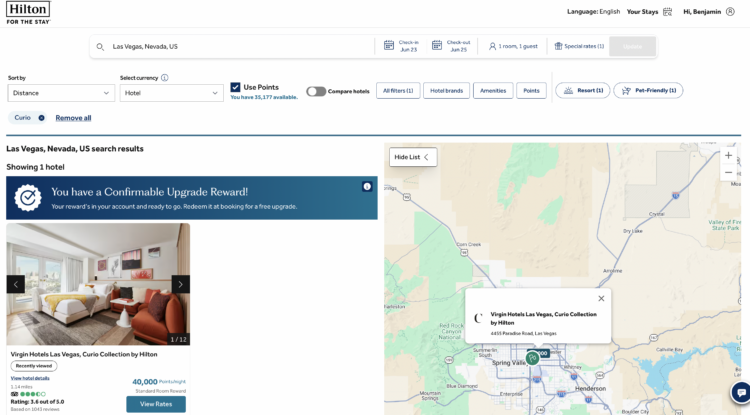Screen dimensions: 750x415
Task: Uncheck the Use Points checkbox
Action: coord(235,88)
